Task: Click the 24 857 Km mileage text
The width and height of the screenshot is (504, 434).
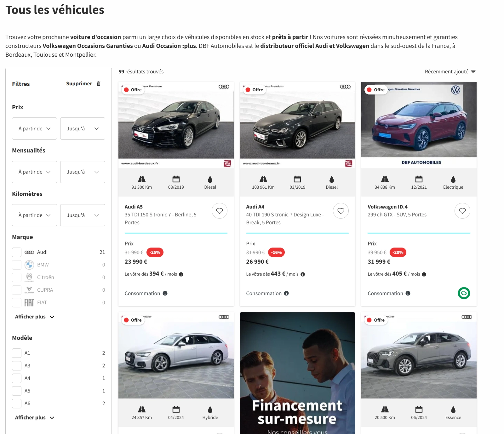Action: coord(142,418)
